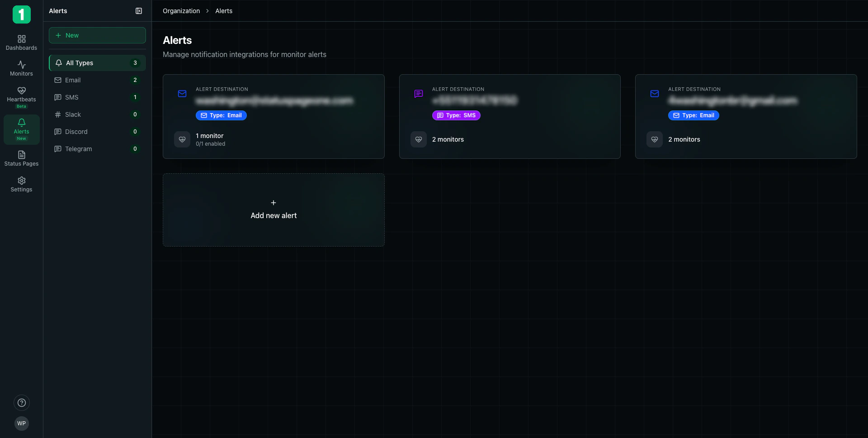868x438 pixels.
Task: Open the Dashboards section
Action: 21,42
